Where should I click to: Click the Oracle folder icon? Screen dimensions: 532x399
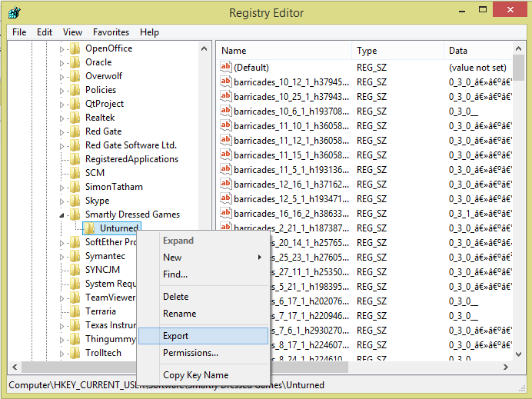click(x=75, y=62)
